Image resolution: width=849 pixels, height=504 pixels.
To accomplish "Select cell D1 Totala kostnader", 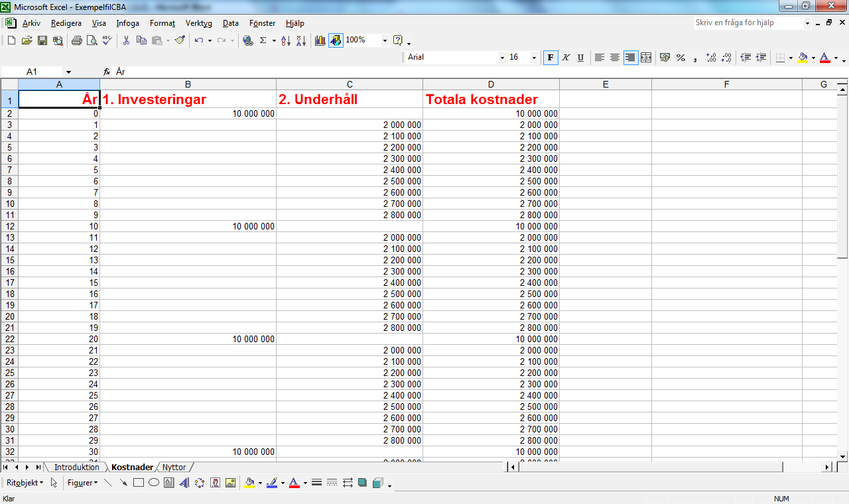I will (x=491, y=99).
